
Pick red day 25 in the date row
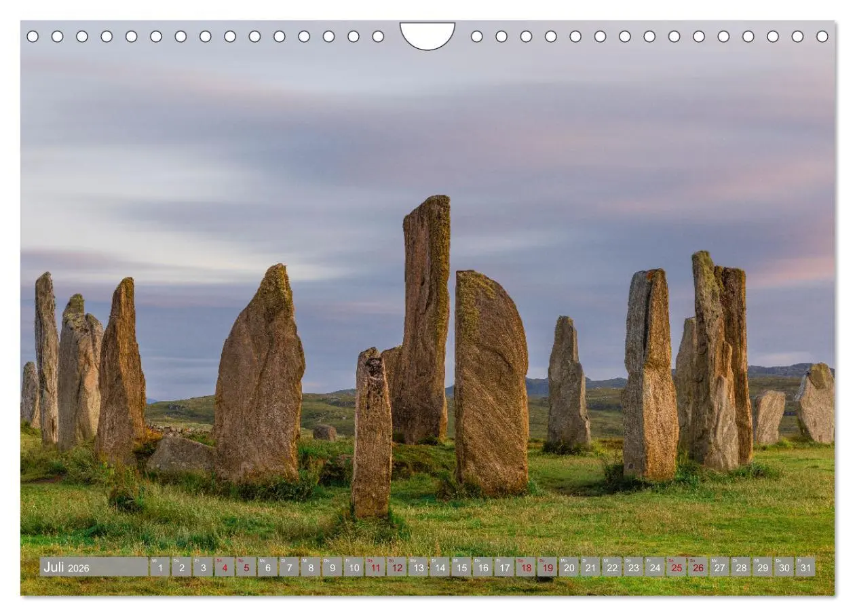pos(676,567)
